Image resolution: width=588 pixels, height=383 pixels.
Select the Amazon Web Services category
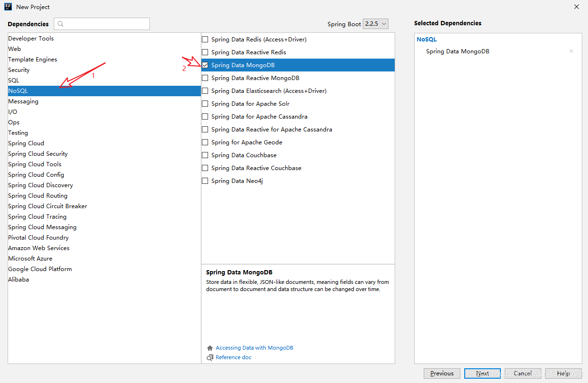[104, 248]
